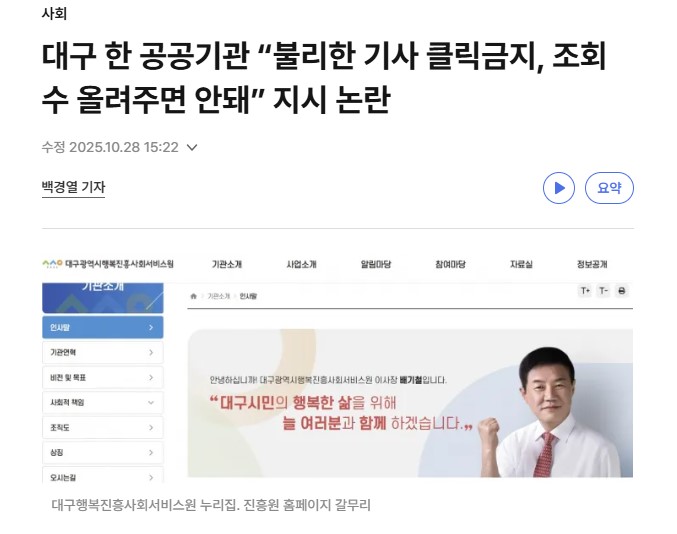The height and width of the screenshot is (534, 677).
Task: Click the 요약 summary button
Action: click(x=609, y=188)
